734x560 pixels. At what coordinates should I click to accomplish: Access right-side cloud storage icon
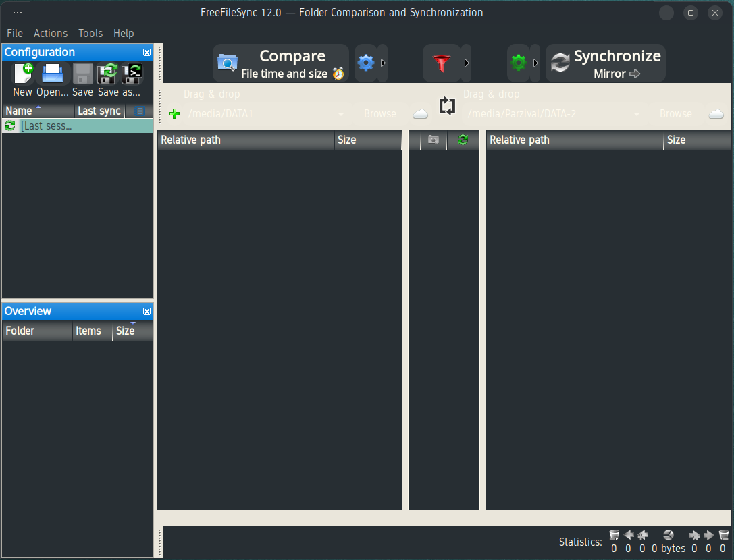click(716, 113)
